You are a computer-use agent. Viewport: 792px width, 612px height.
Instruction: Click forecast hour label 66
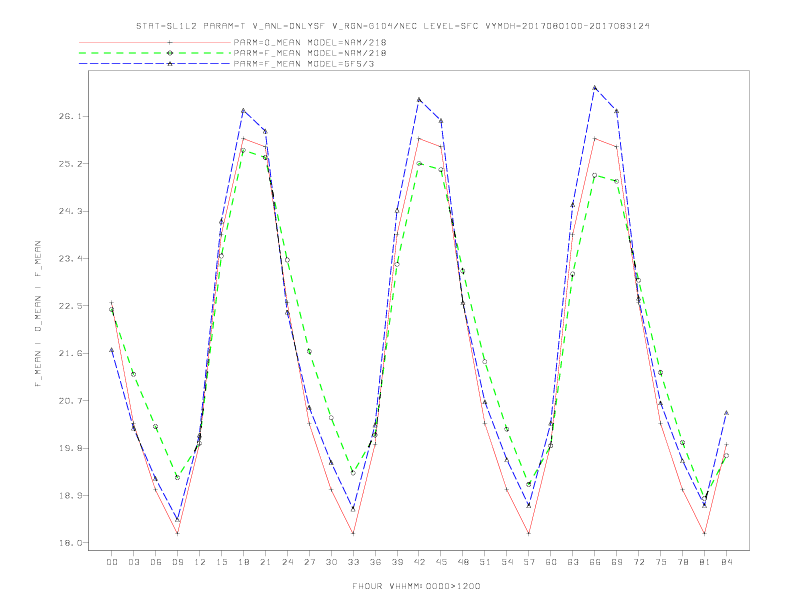click(x=595, y=562)
